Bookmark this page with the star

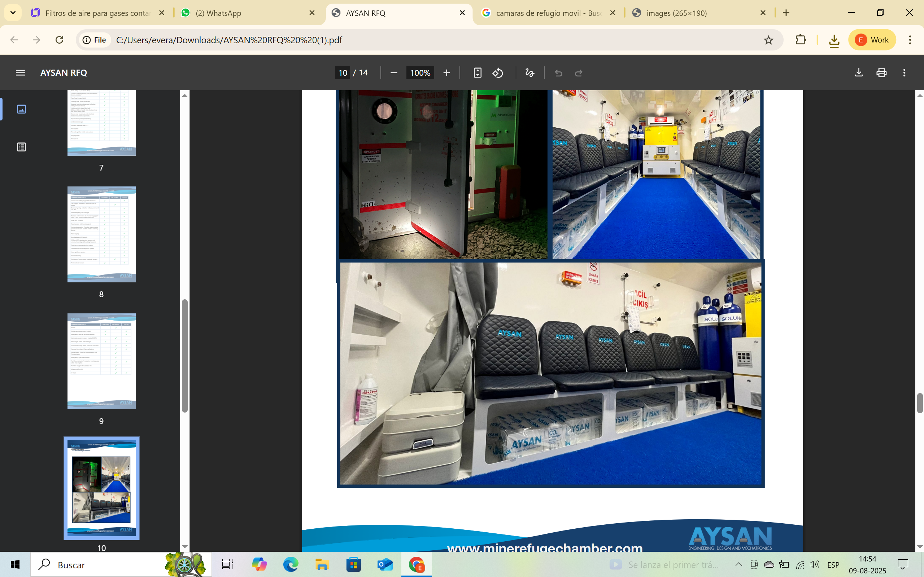coord(768,40)
